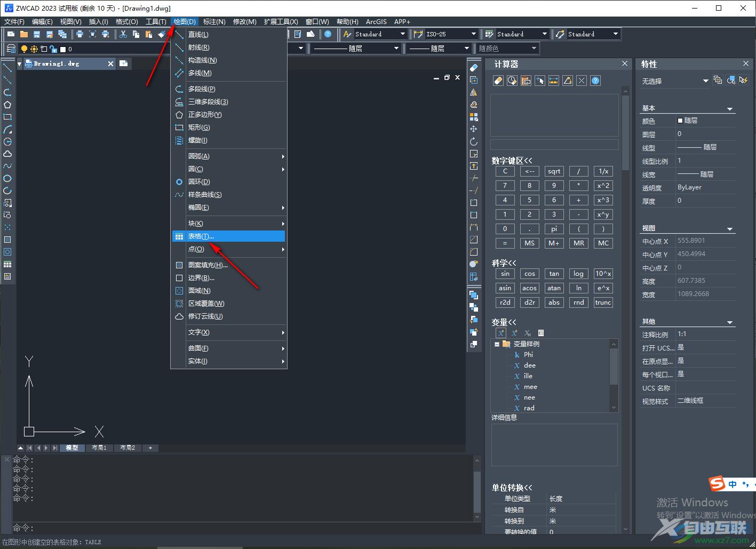Image resolution: width=756 pixels, height=549 pixels.
Task: Select the Erase tool in modify toolbar
Action: point(473,68)
